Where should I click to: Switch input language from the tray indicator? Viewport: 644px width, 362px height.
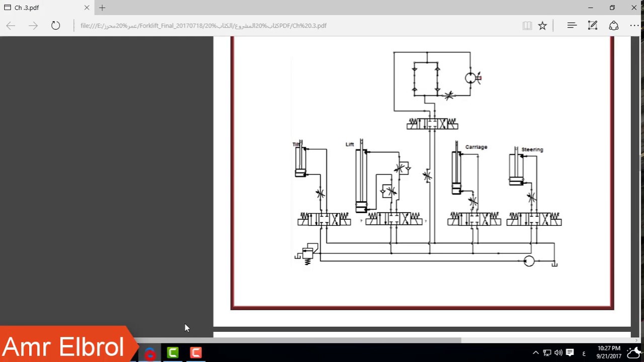pyautogui.click(x=584, y=352)
